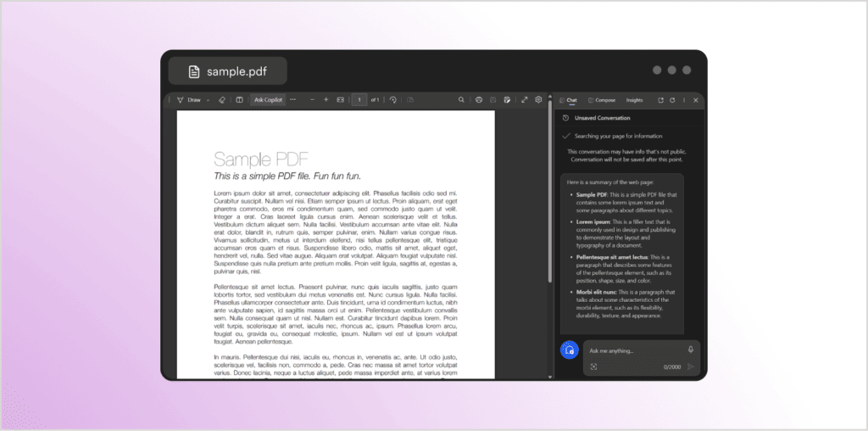Image resolution: width=868 pixels, height=431 pixels.
Task: Click the Zoom out minus icon
Action: 312,100
